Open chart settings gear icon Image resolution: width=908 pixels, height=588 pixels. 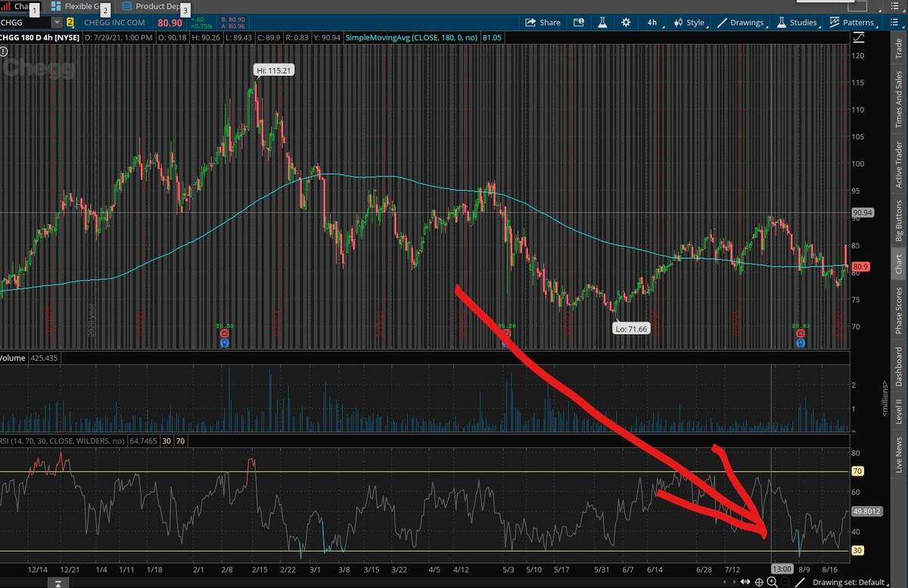click(627, 23)
